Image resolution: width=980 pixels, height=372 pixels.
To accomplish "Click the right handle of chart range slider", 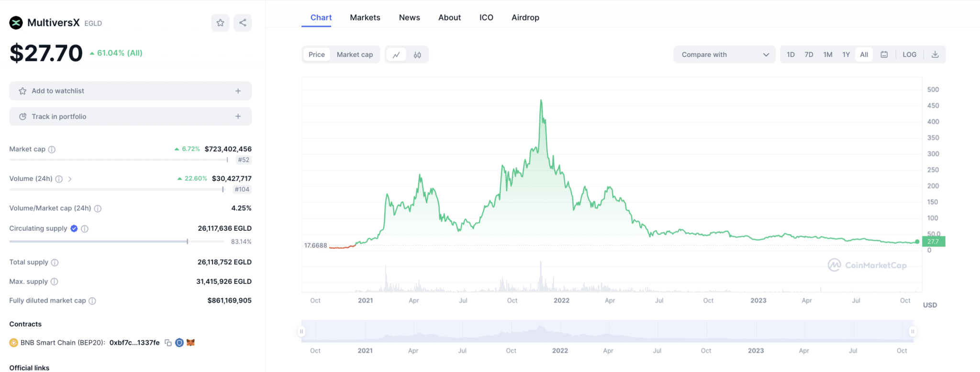I will 913,331.
